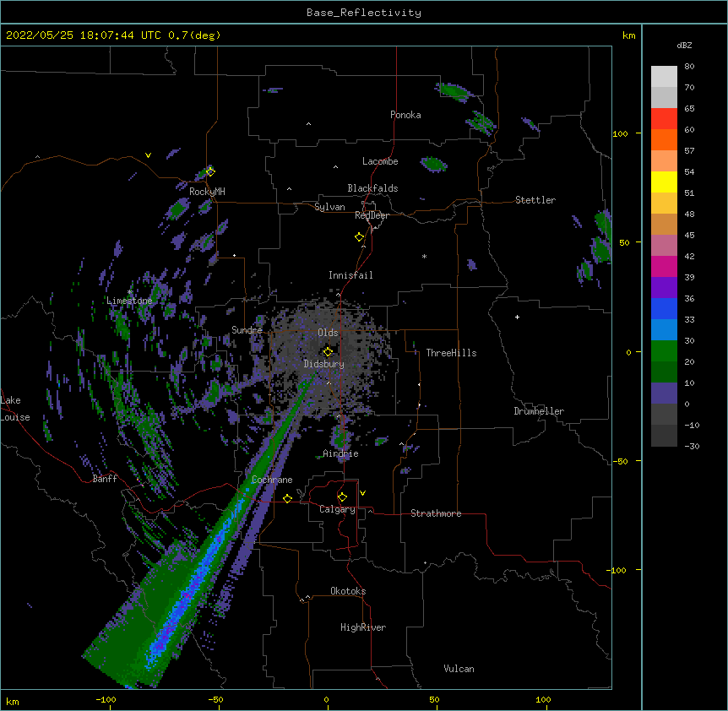
Task: Click the HighRiver label
Action: 363,627
